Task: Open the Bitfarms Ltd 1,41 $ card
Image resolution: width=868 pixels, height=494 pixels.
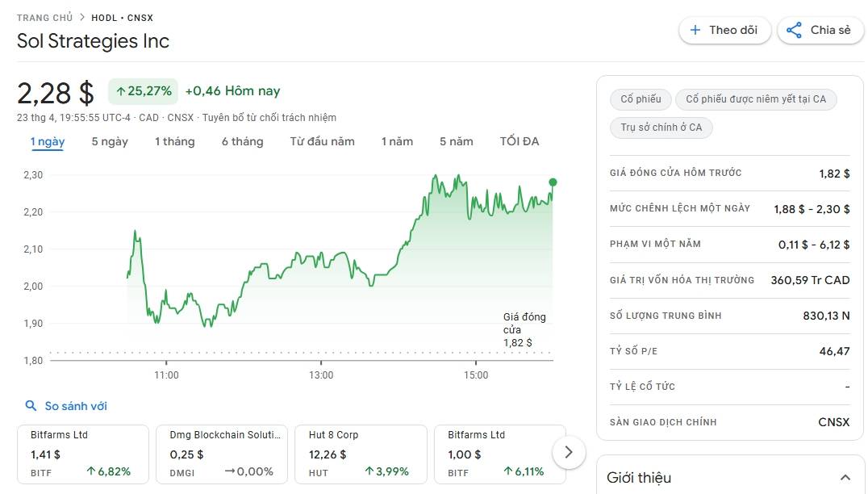Action: [83, 454]
